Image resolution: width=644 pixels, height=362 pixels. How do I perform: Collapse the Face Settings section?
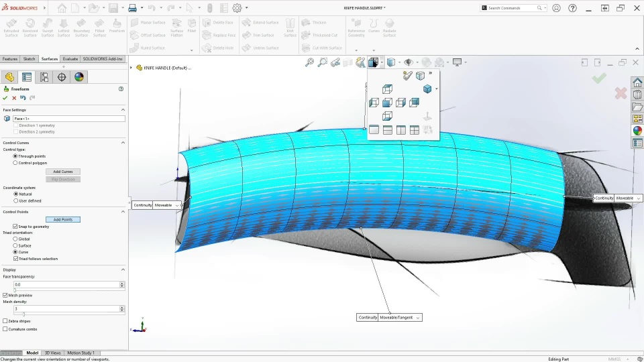click(123, 109)
